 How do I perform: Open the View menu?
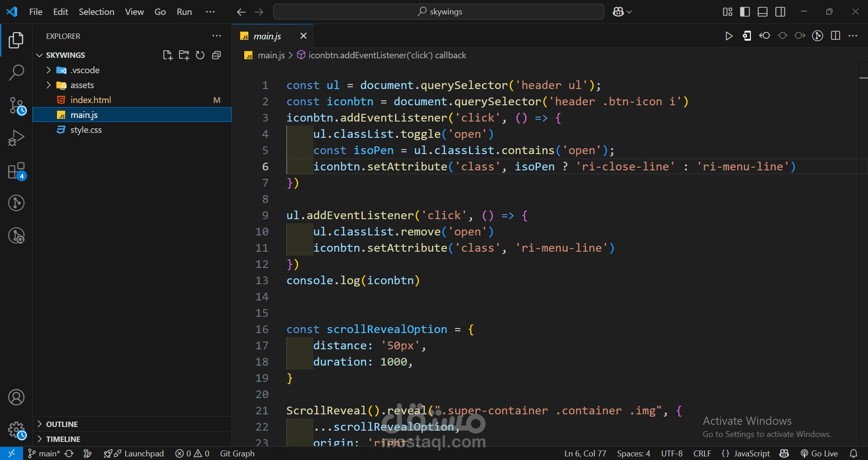(134, 12)
